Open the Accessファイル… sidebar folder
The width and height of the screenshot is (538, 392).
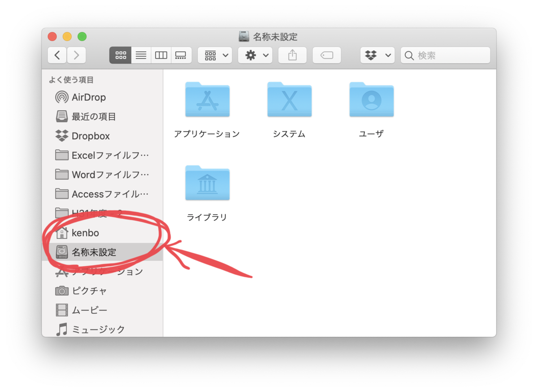tap(103, 194)
